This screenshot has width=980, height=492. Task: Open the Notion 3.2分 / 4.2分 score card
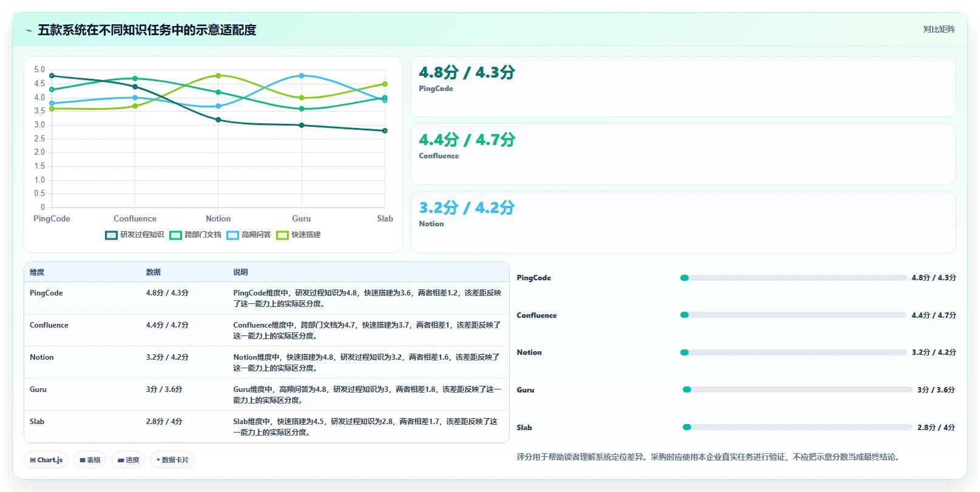[x=683, y=222]
